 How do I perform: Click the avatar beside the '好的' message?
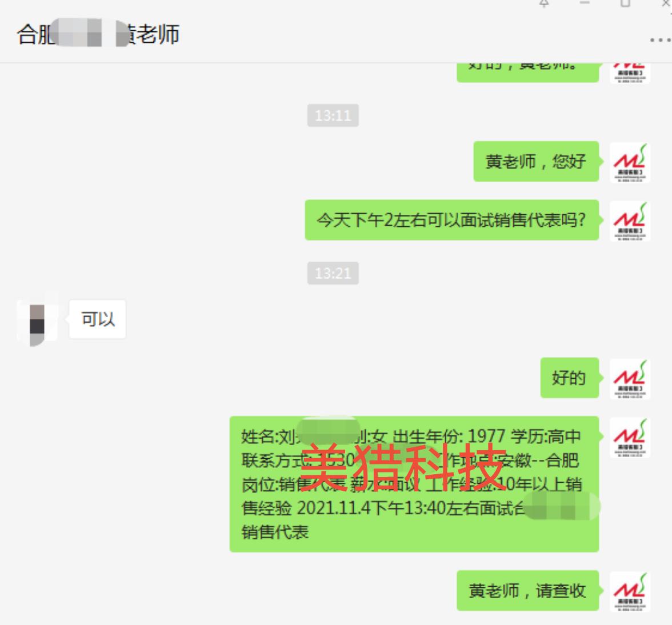(630, 379)
